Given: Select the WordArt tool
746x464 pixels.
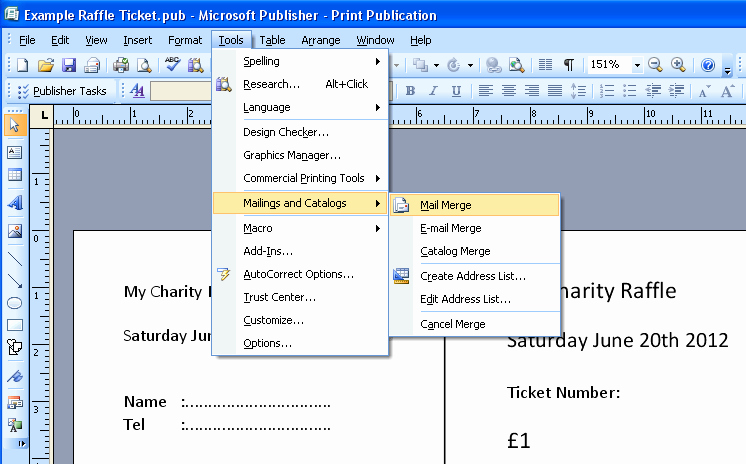Looking at the screenshot, I should point(15,203).
